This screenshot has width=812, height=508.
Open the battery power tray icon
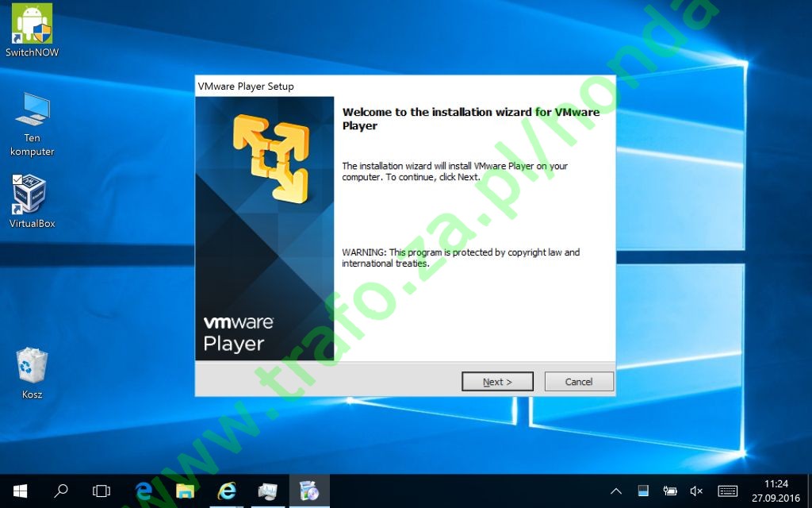pos(670,491)
